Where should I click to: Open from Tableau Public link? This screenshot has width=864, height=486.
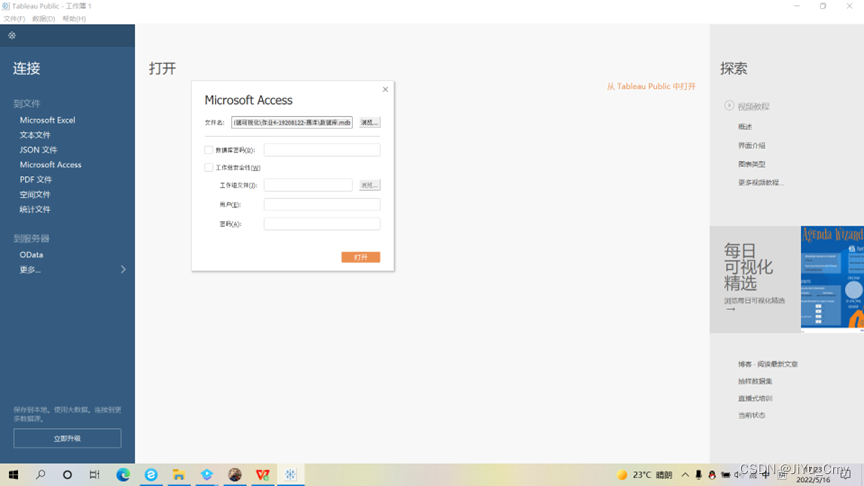click(x=651, y=87)
